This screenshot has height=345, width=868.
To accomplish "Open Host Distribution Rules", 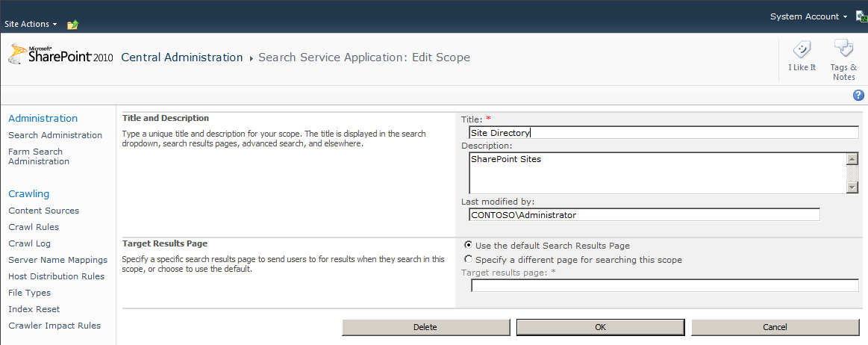I will pyautogui.click(x=57, y=276).
